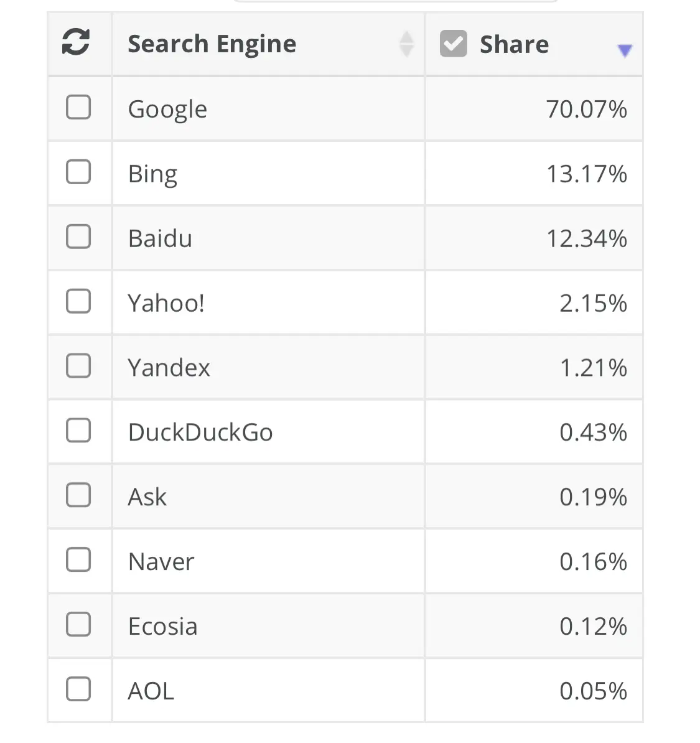Toggle the Ecosia row checkbox
Screen dimensions: 700x743
coord(78,625)
